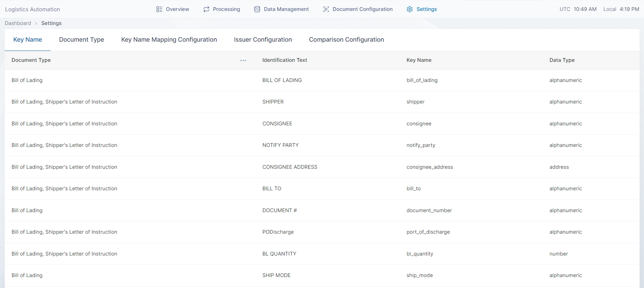Click the port_of_discharge key name cell
644x288 pixels.
coord(428,232)
